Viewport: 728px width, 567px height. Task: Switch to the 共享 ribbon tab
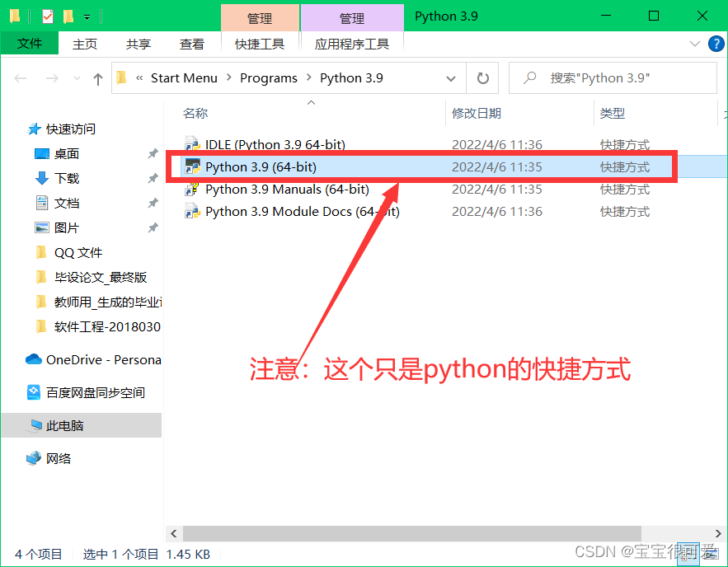(139, 44)
